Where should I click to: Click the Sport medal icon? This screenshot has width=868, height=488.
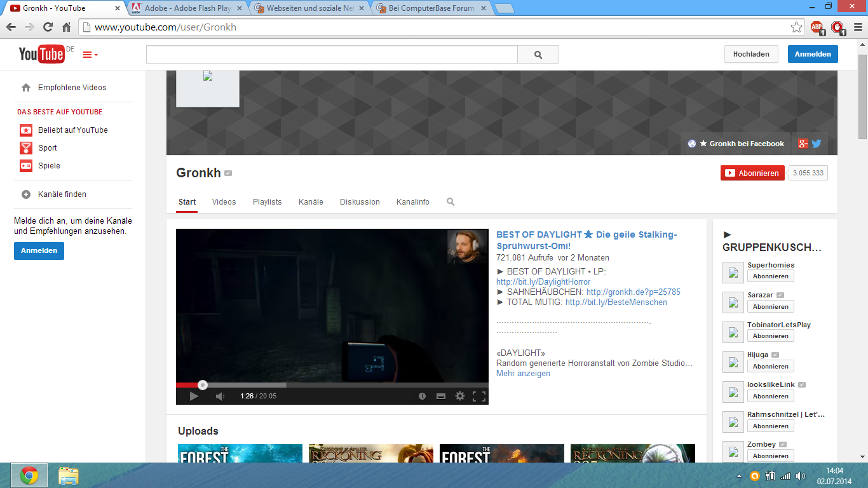26,148
